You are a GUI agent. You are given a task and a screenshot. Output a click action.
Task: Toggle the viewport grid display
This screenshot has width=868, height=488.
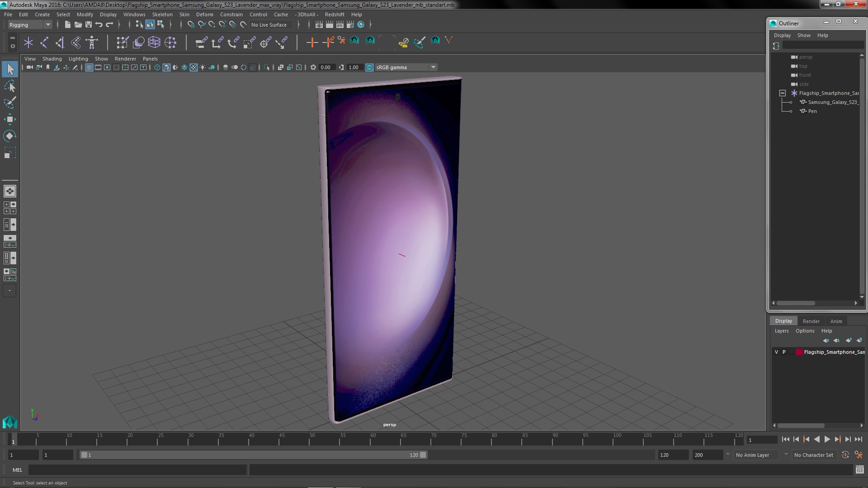point(89,67)
